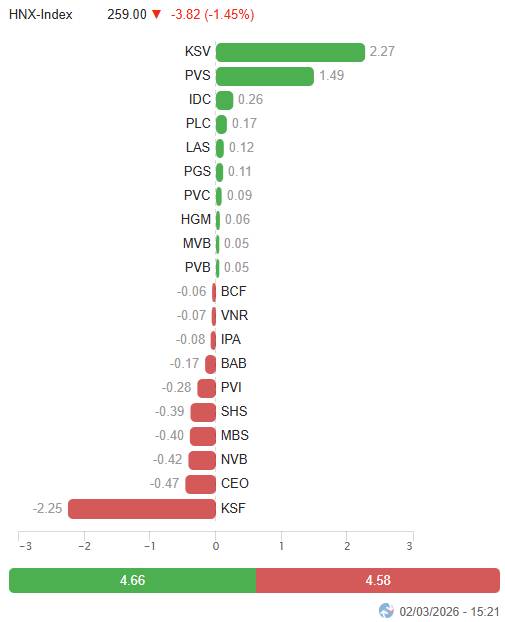
Task: Click the red down-arrow icon beside 259.00
Action: point(156,15)
